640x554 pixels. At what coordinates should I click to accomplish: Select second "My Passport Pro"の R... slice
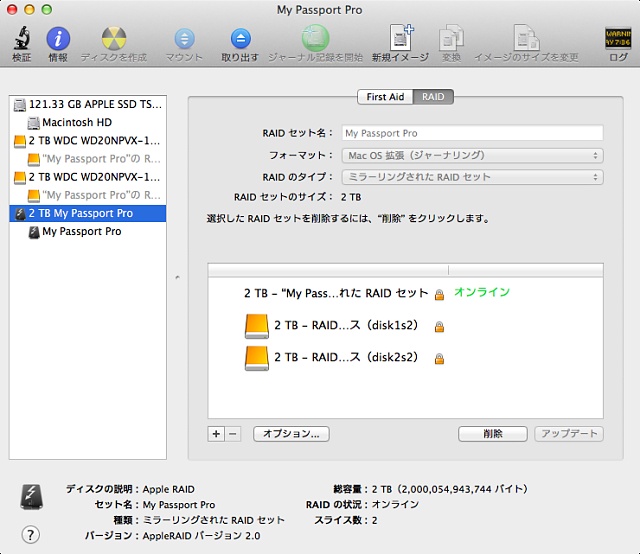pos(88,195)
